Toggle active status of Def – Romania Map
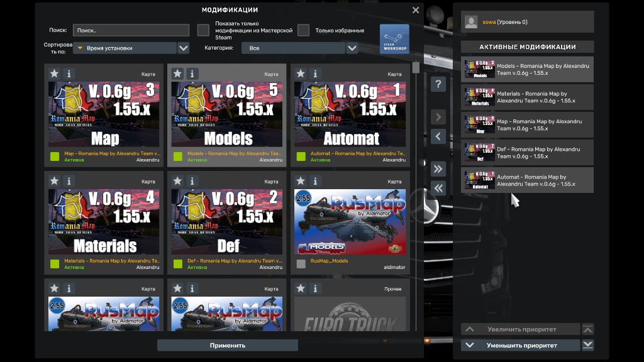Image resolution: width=644 pixels, height=362 pixels. pos(178,264)
